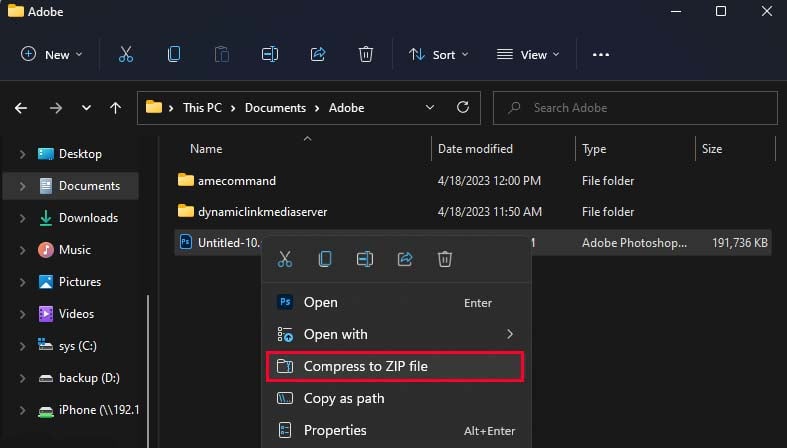Open the New item dropdown

coord(52,55)
